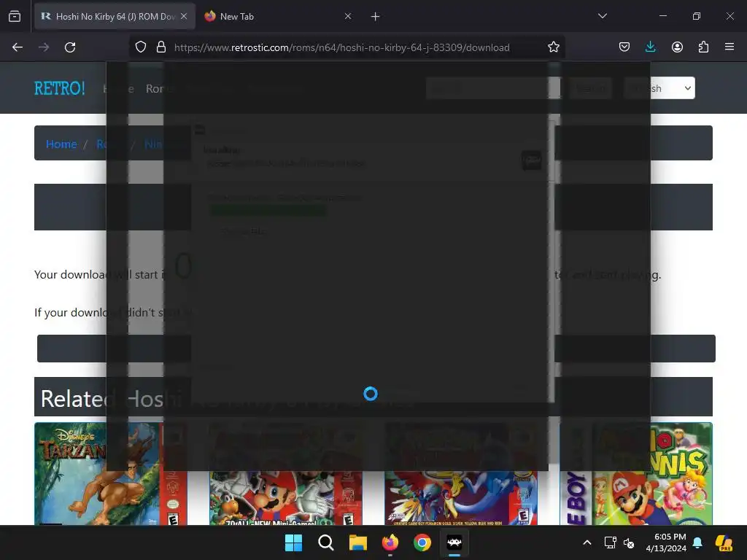This screenshot has height=560, width=747.
Task: Open the Firefox downloads panel
Action: click(650, 47)
